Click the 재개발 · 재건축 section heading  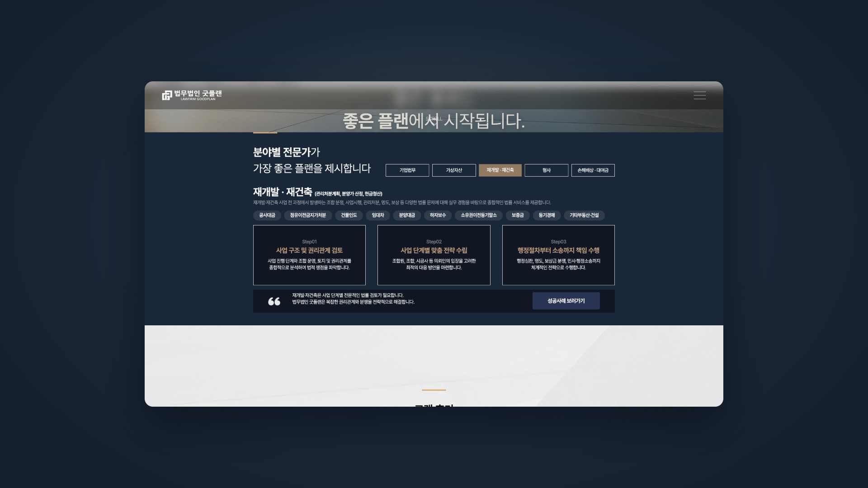point(283,192)
